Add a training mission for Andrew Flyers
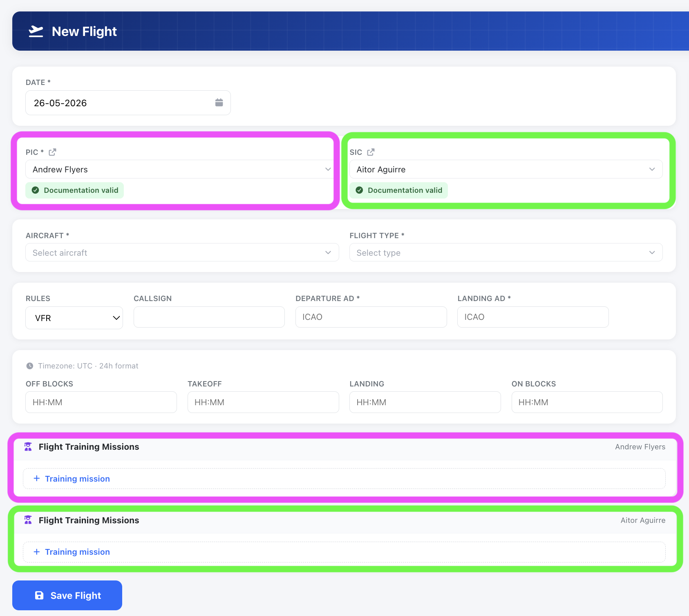 click(x=344, y=479)
